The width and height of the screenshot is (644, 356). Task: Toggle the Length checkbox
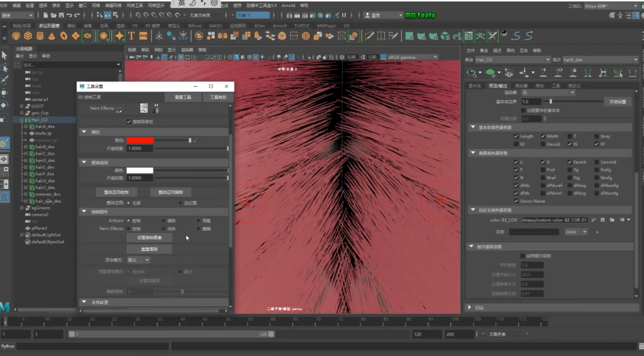coord(516,136)
